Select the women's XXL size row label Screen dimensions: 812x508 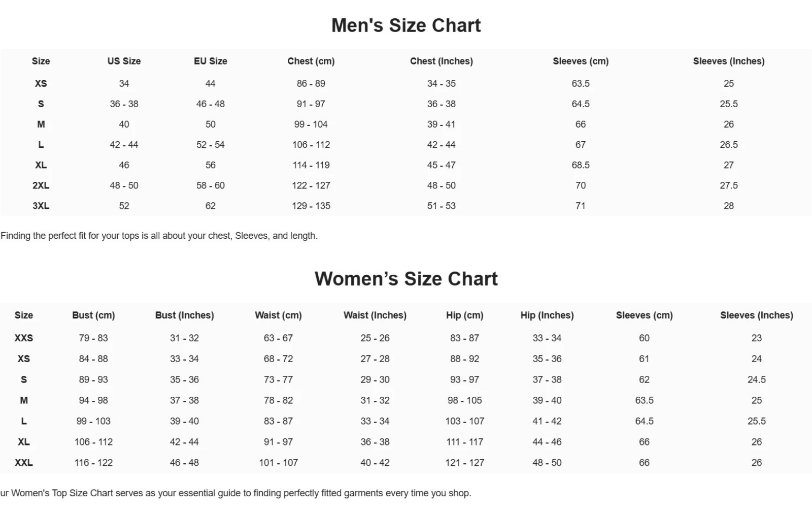tap(23, 463)
